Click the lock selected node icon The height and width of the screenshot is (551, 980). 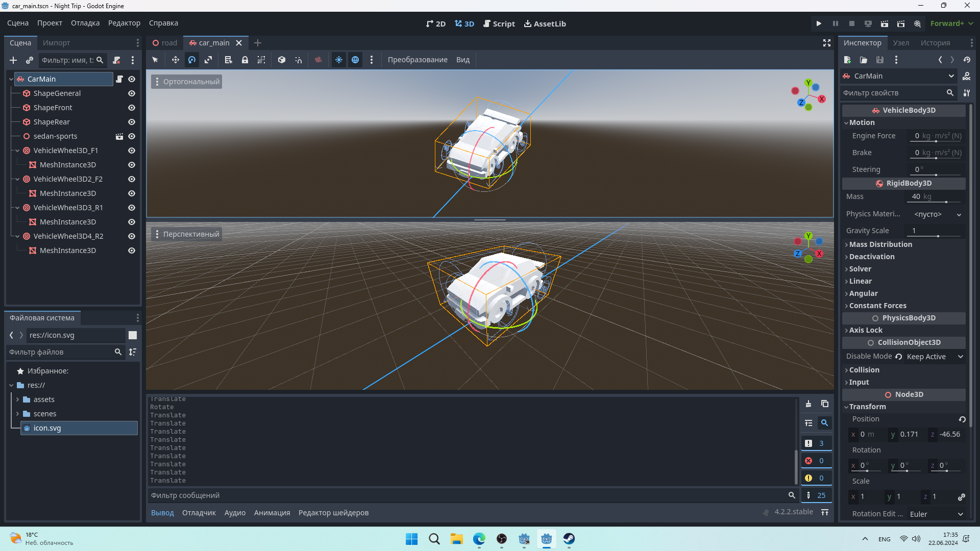[x=245, y=60]
